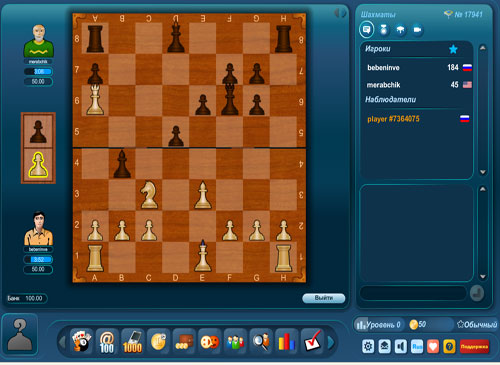Open the group of people icon
The height and width of the screenshot is (365, 500).
tap(235, 342)
